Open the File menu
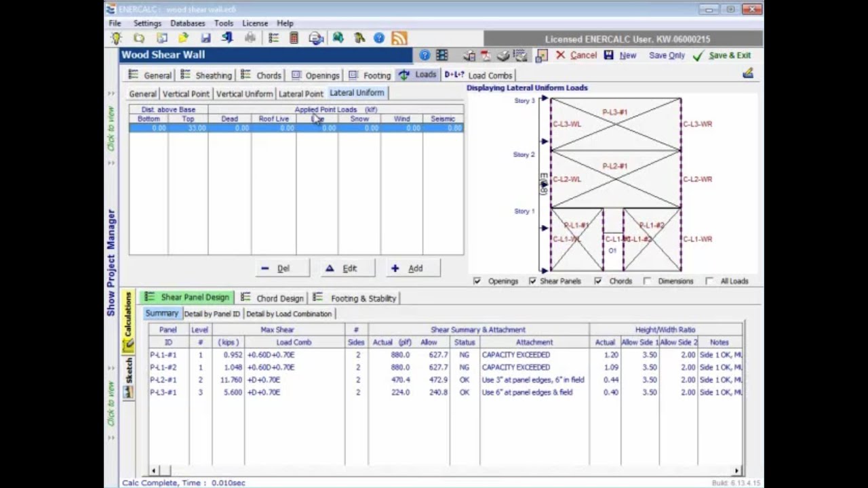The height and width of the screenshot is (488, 868). pos(115,23)
